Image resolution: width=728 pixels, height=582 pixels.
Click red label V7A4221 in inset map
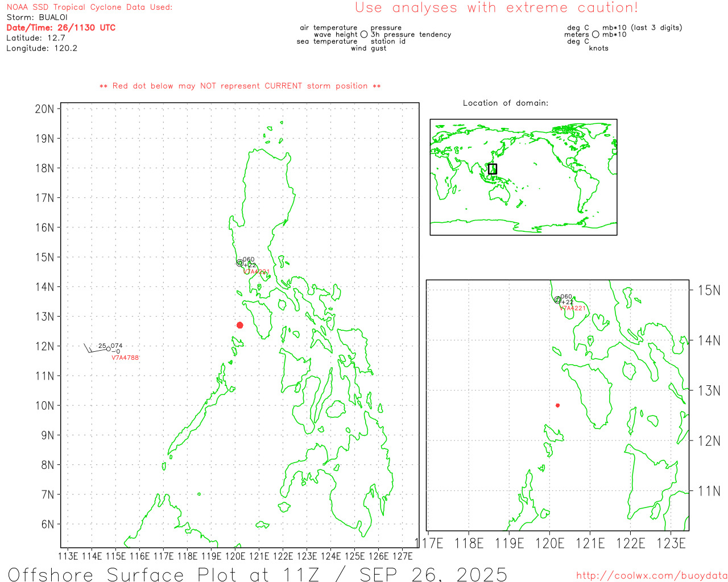tap(573, 308)
